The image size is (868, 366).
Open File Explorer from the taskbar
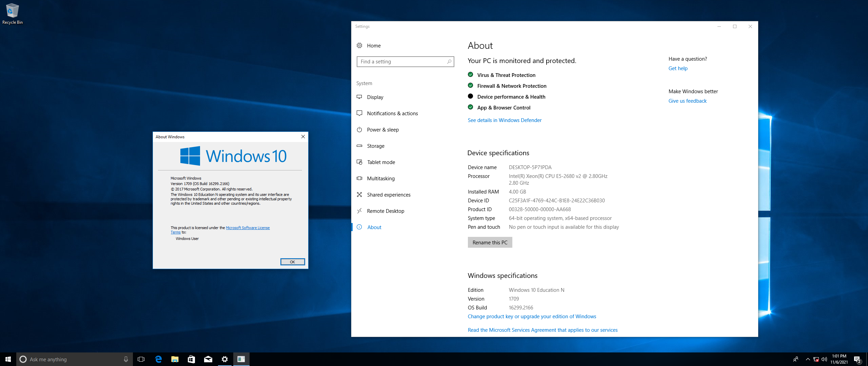(x=175, y=359)
